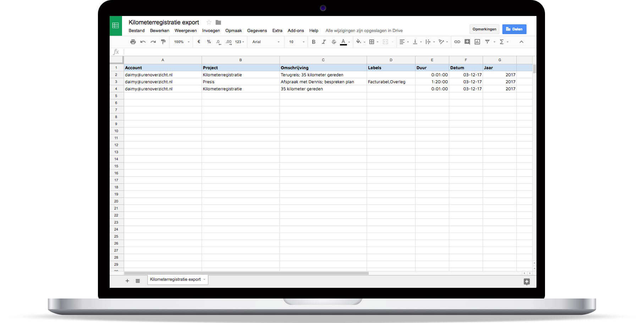
Task: Open the Bestand menu
Action: (x=137, y=31)
